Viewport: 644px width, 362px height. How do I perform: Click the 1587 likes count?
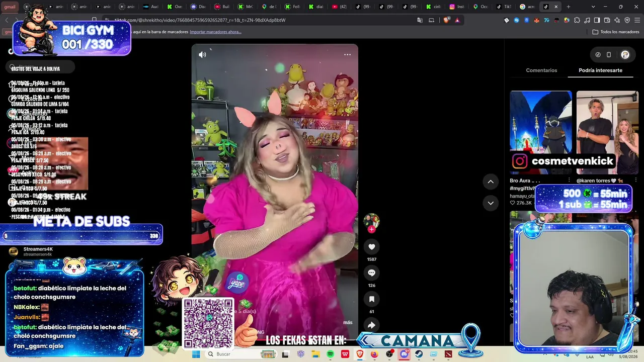pos(371,259)
